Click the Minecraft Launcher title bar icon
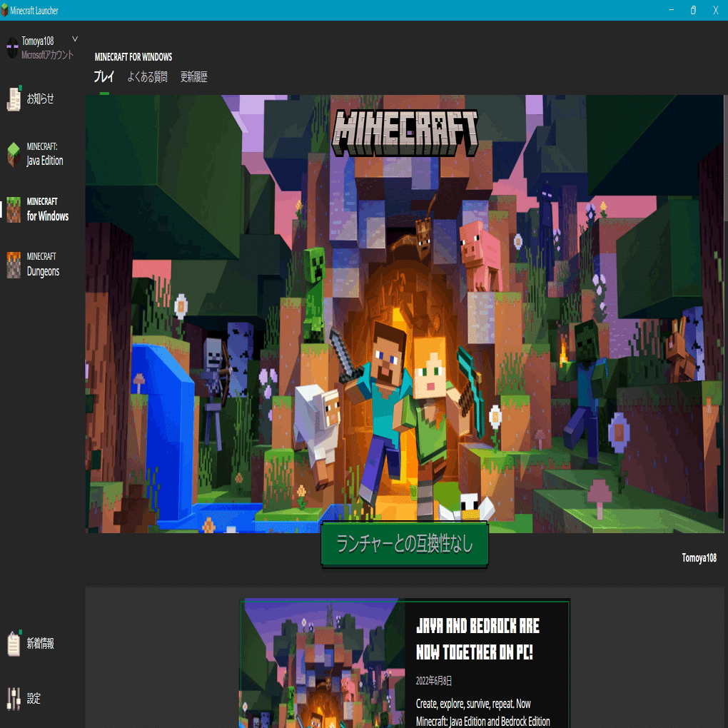Viewport: 728px width, 728px height. point(4,10)
